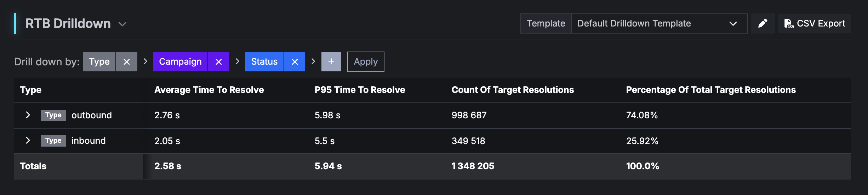The image size is (868, 195).
Task: Remove the Type drilldown filter
Action: [x=127, y=62]
